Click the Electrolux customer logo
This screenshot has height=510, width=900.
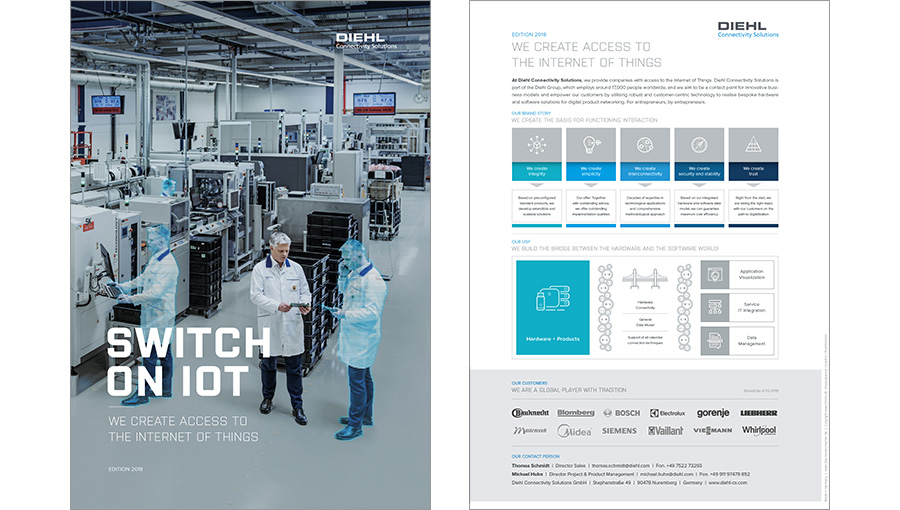tap(667, 412)
